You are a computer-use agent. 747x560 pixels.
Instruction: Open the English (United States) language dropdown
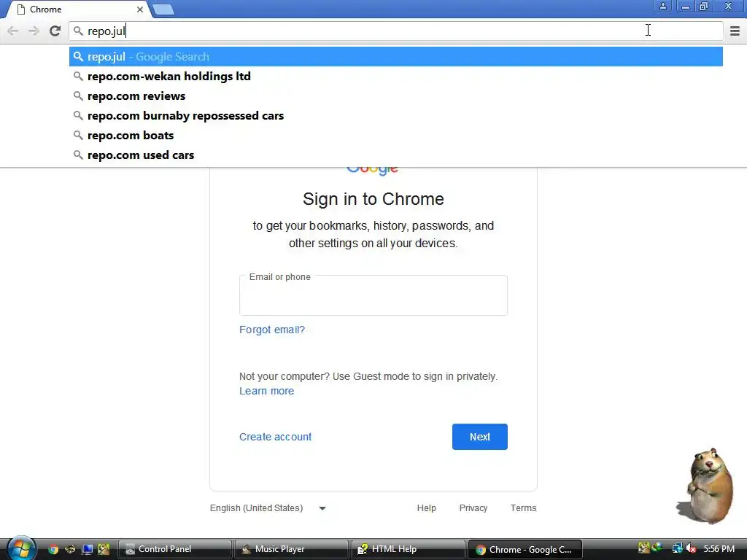268,508
